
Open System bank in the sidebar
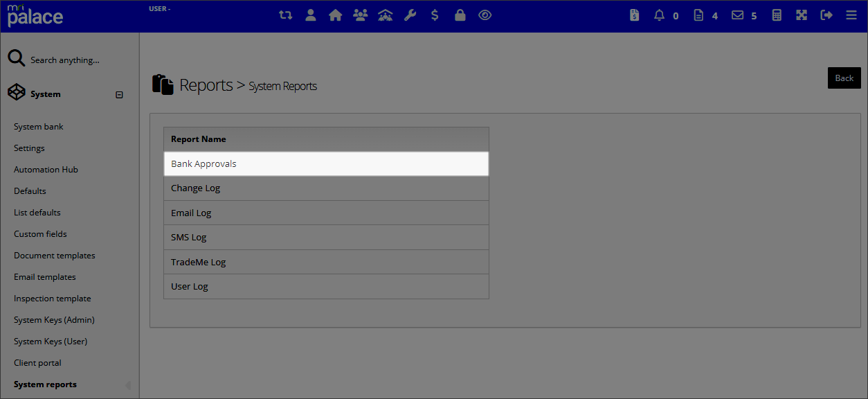pyautogui.click(x=39, y=127)
